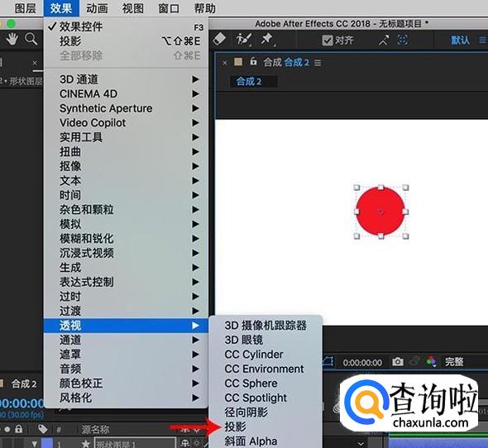Open the show channel color-management icon
Image resolution: width=488 pixels, height=448 pixels.
tap(432, 361)
